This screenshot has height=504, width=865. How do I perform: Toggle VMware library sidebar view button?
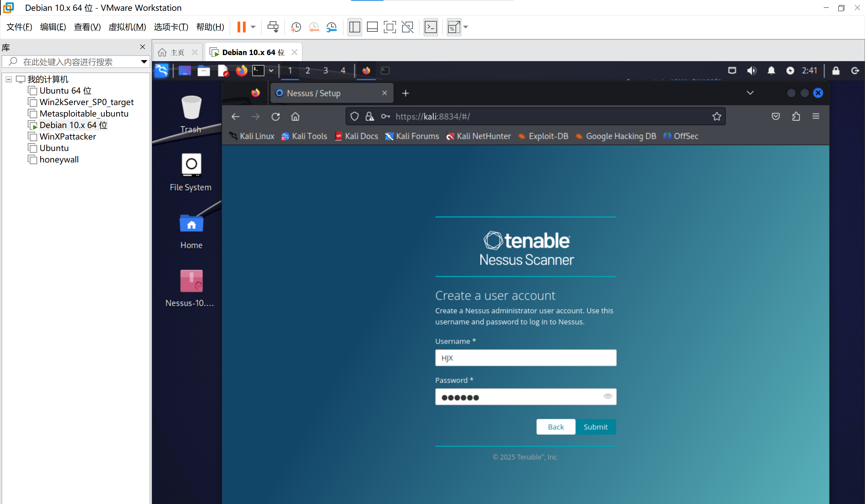354,27
